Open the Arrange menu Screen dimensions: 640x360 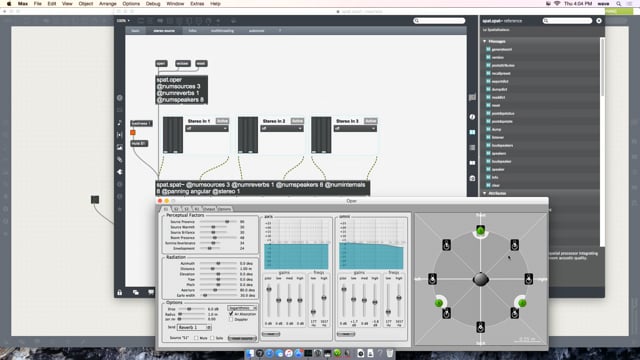[108, 4]
